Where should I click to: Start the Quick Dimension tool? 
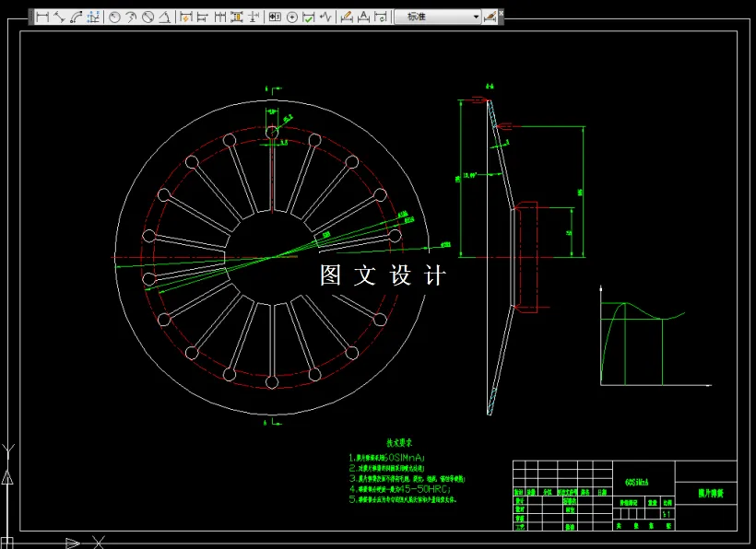coord(186,17)
